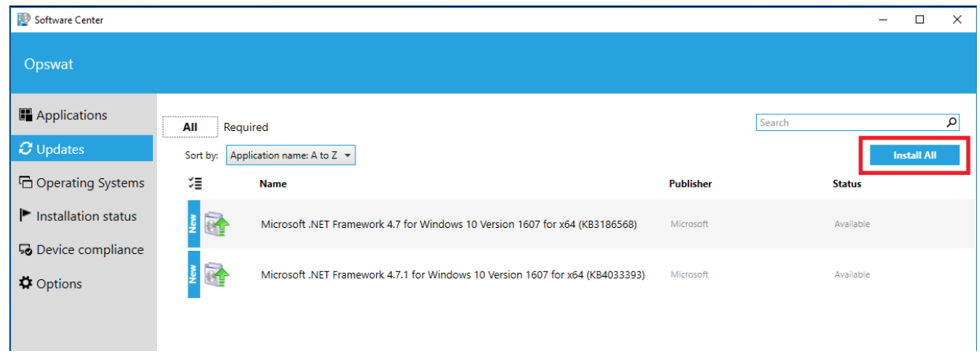Open the Options gear icon
The image size is (980, 362).
click(x=26, y=284)
